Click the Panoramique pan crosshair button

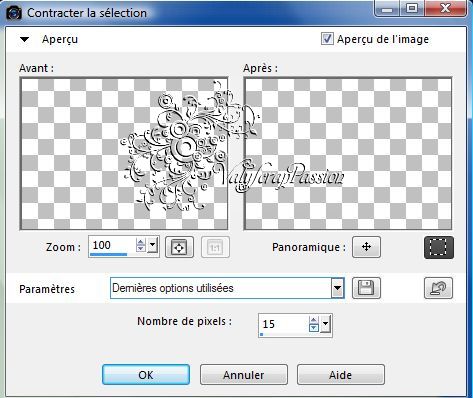[x=366, y=247]
